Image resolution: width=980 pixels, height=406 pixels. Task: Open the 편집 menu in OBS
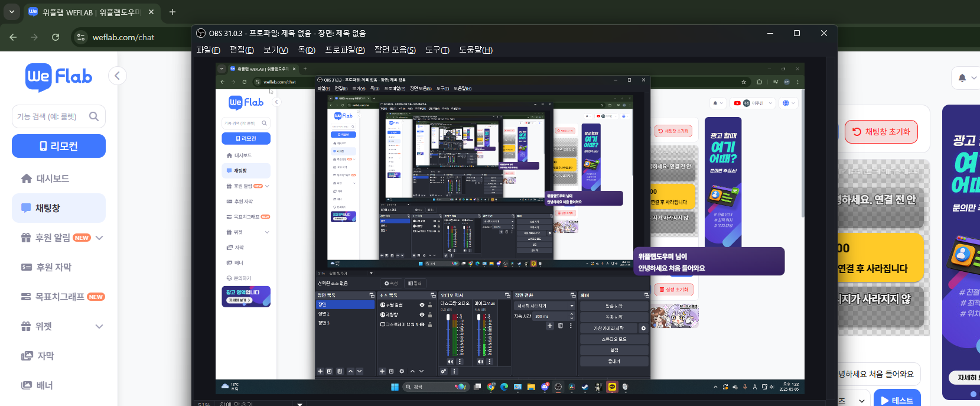pos(242,50)
